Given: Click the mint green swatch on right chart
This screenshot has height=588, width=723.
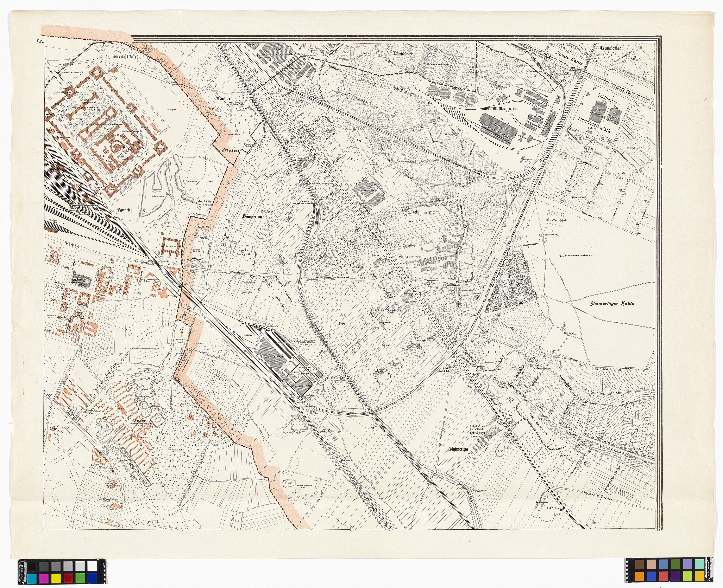Looking at the screenshot, I should pyautogui.click(x=700, y=564).
